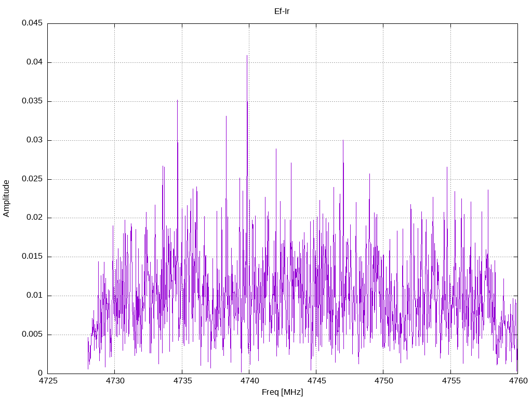This screenshot has height=399, width=532.
Task: Click the plot title Ef-Ir
Action: pos(282,11)
